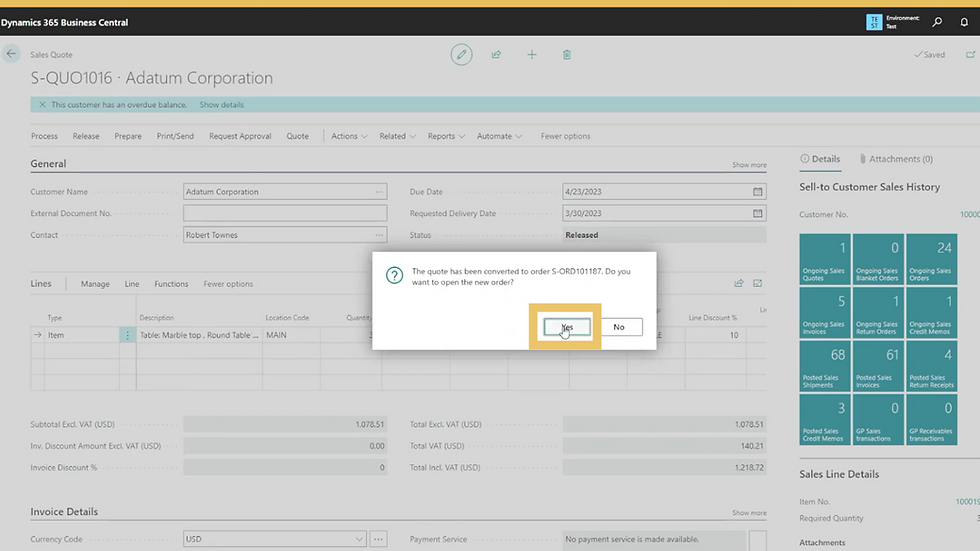Click the Customer No. link value
The height and width of the screenshot is (551, 980).
pyautogui.click(x=969, y=214)
